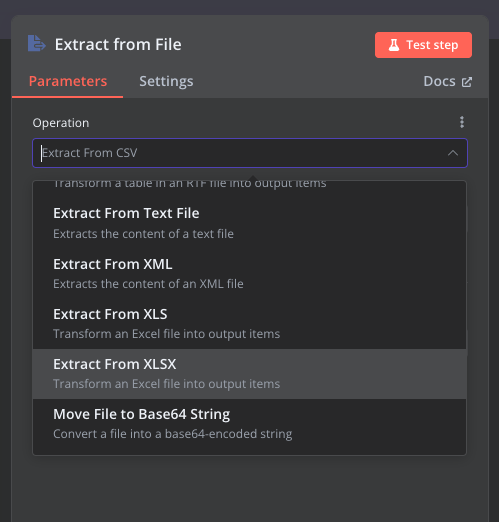Viewport: 499px width, 522px height.
Task: Click the empty panel area below the operations list
Action: (250, 488)
